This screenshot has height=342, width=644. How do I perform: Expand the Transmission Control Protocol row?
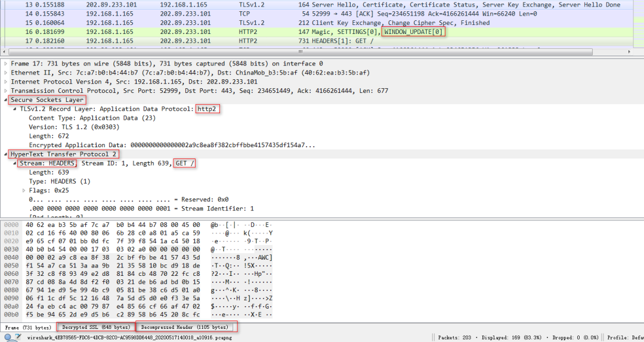point(6,91)
